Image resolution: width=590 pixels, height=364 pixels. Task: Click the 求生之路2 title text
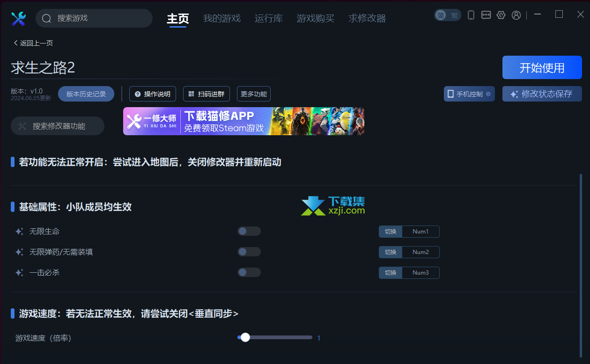coord(43,68)
